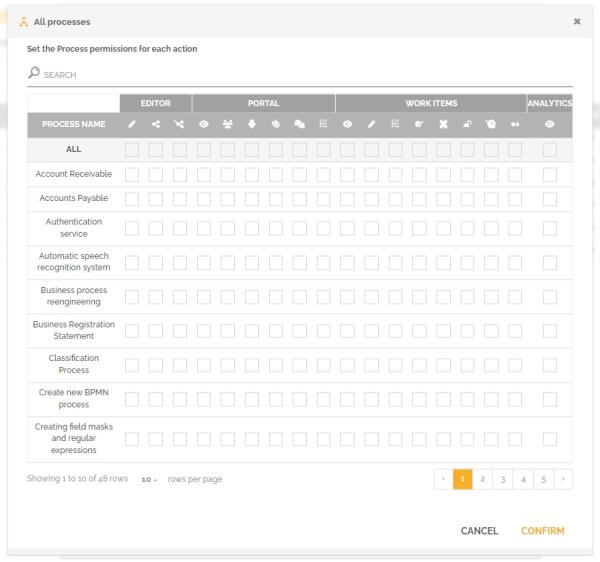Click the search magnifier icon
The height and width of the screenshot is (562, 600).
pyautogui.click(x=34, y=73)
